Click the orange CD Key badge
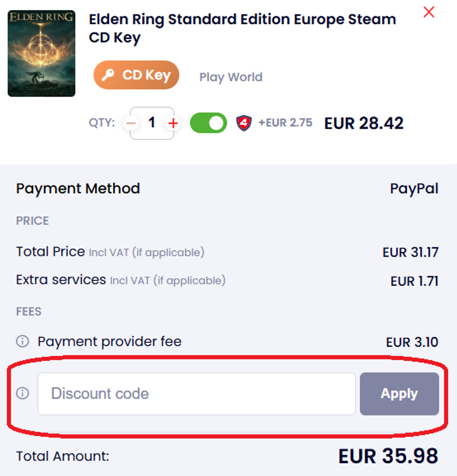Screen dimensions: 457x476 click(136, 75)
